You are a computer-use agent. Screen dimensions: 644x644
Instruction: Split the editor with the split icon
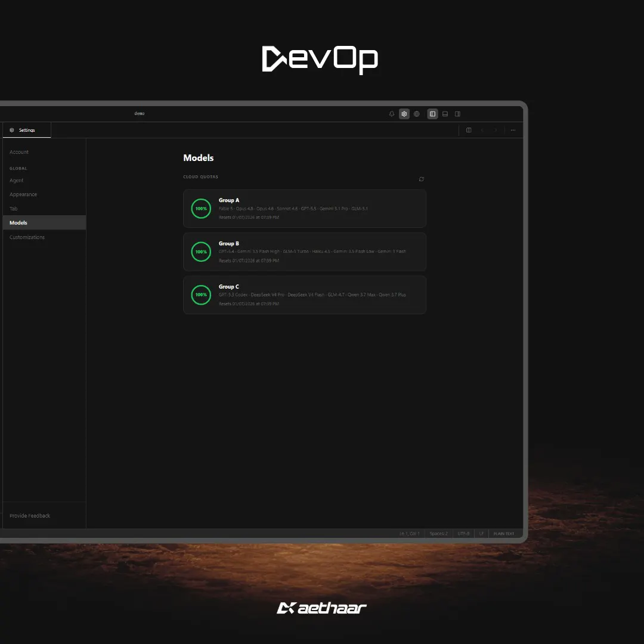[x=469, y=130]
